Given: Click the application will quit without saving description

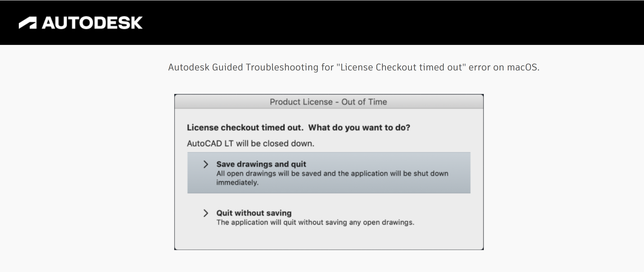Looking at the screenshot, I should coord(315,222).
